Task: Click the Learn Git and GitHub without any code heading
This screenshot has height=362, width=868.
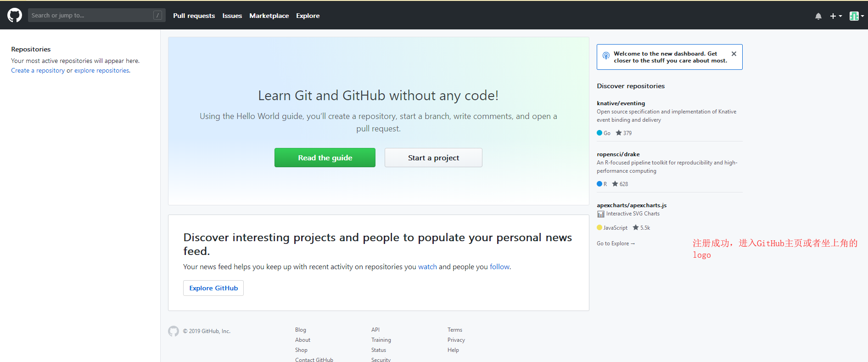Action: (378, 96)
